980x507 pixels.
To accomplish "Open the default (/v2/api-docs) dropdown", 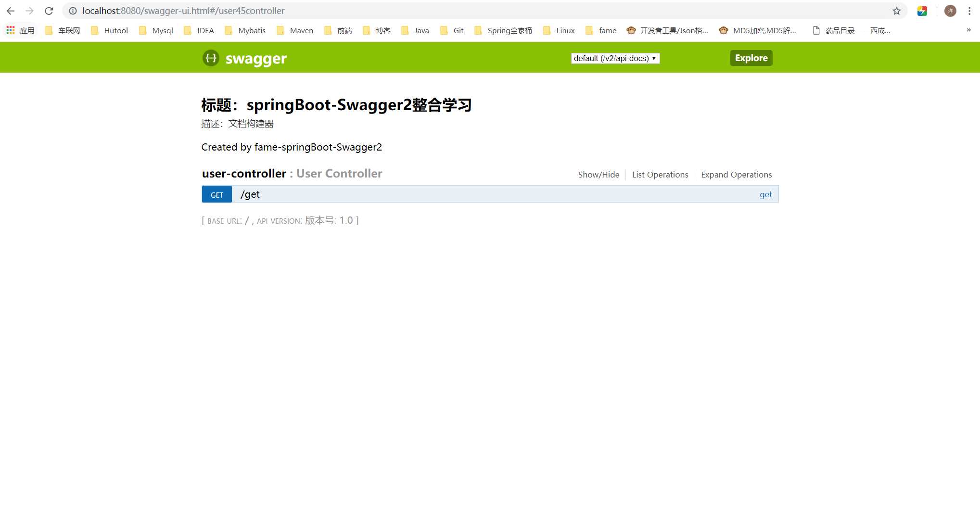I will (615, 58).
